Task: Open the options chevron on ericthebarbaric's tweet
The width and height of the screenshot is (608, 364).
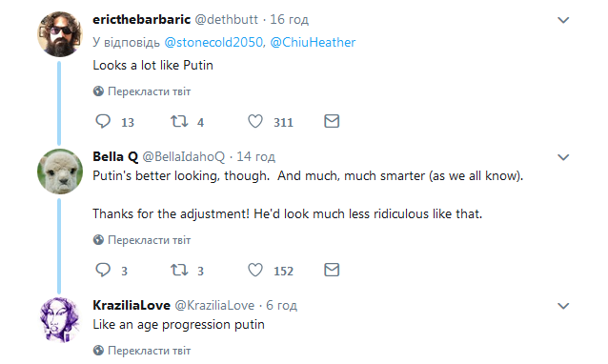Action: [563, 20]
